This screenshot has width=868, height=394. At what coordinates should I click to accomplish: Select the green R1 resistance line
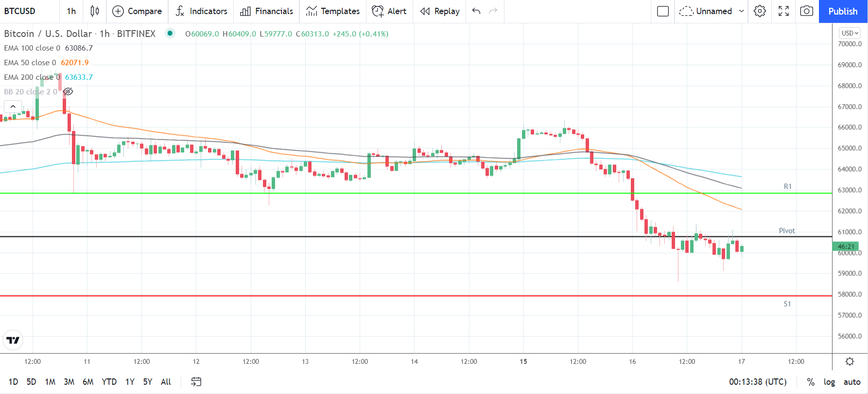click(x=416, y=193)
